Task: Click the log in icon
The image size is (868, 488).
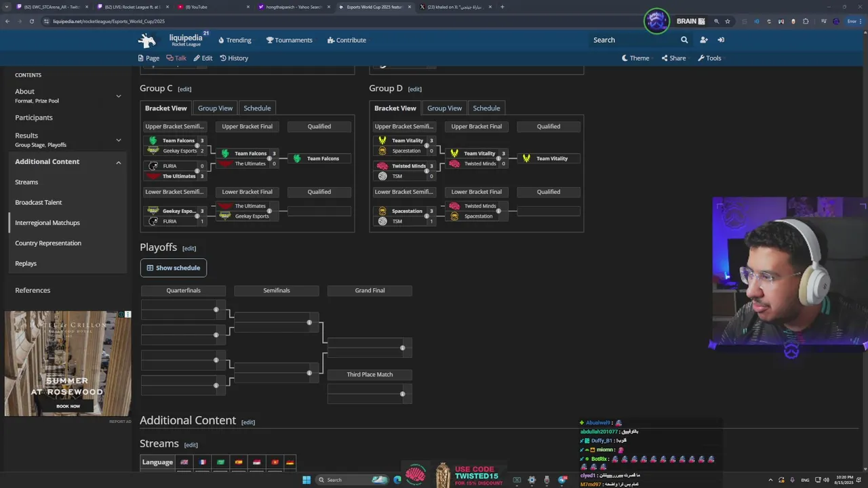Action: pos(721,40)
